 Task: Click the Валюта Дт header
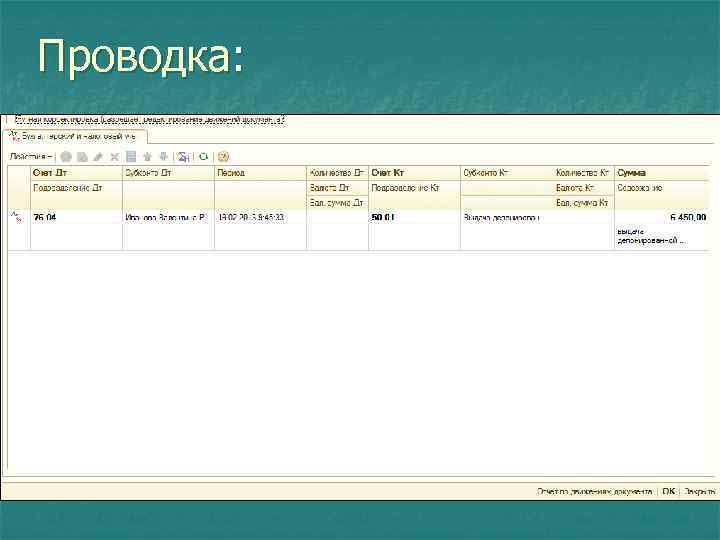tap(338, 188)
